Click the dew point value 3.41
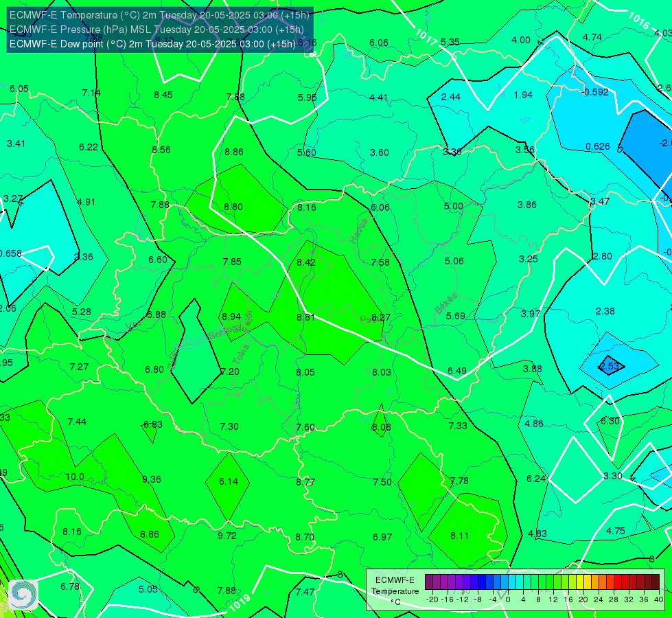The width and height of the screenshot is (672, 618). (16, 144)
